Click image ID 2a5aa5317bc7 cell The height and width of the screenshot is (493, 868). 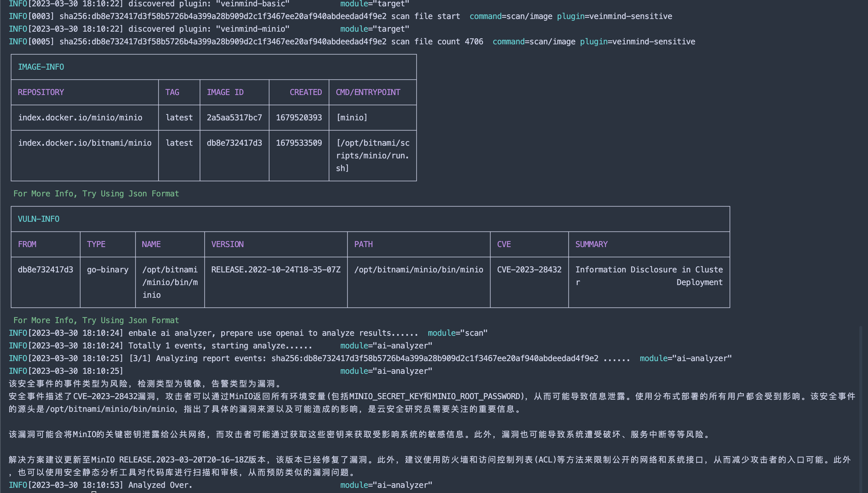[234, 118]
